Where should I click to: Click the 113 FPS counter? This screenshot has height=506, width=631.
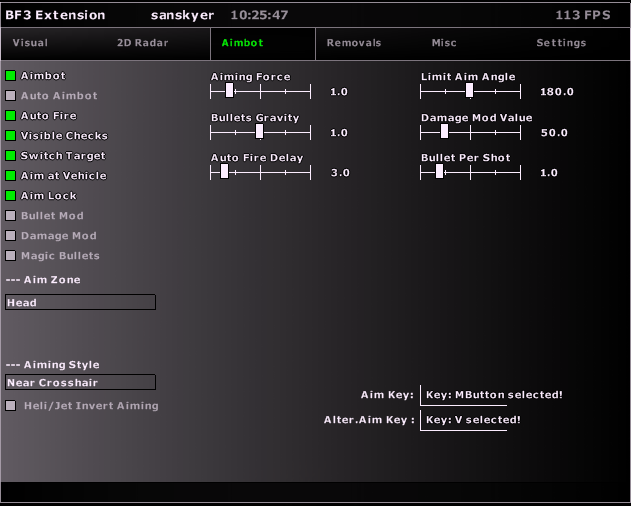tap(583, 15)
